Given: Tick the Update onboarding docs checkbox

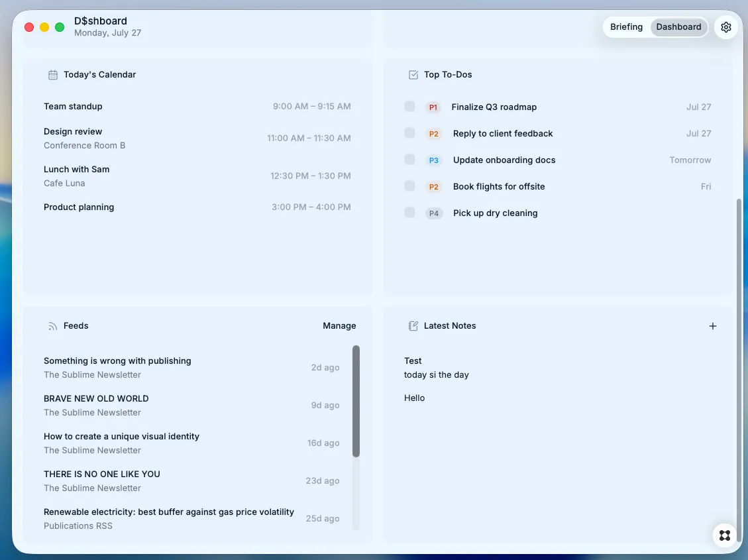Looking at the screenshot, I should [409, 159].
